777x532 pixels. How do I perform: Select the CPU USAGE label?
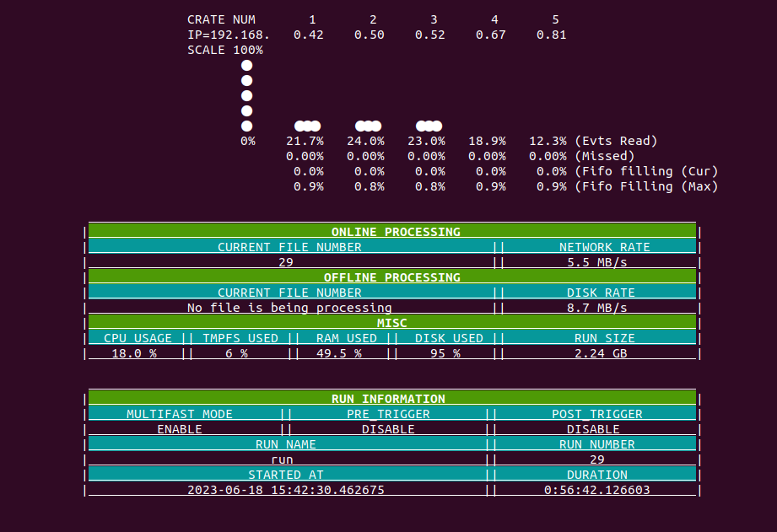[138, 338]
